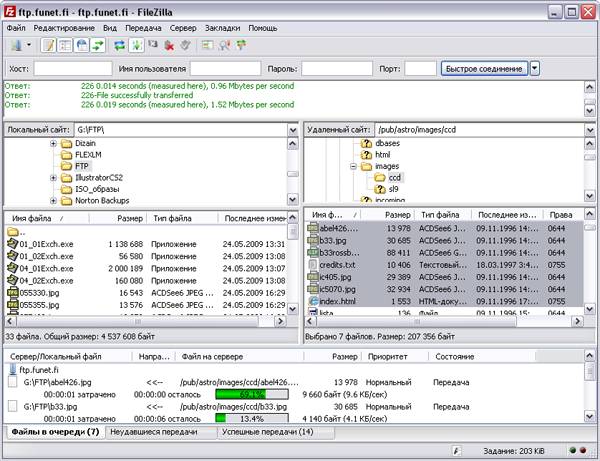Open the Закладки menu
Screen dimensions: 600x461
click(x=222, y=28)
